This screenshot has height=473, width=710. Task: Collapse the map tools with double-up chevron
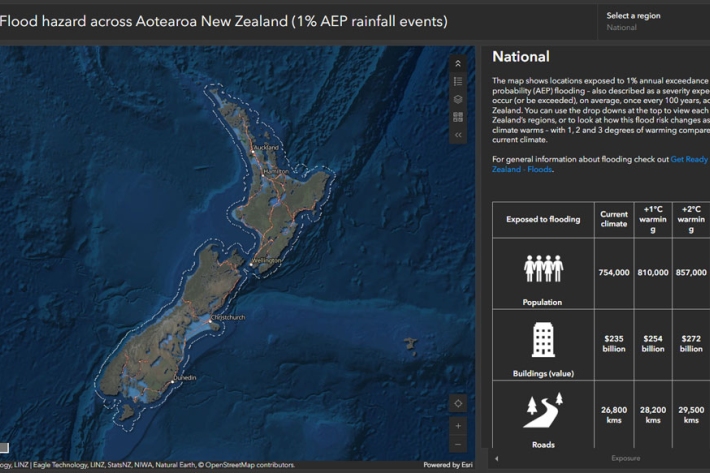pos(458,63)
